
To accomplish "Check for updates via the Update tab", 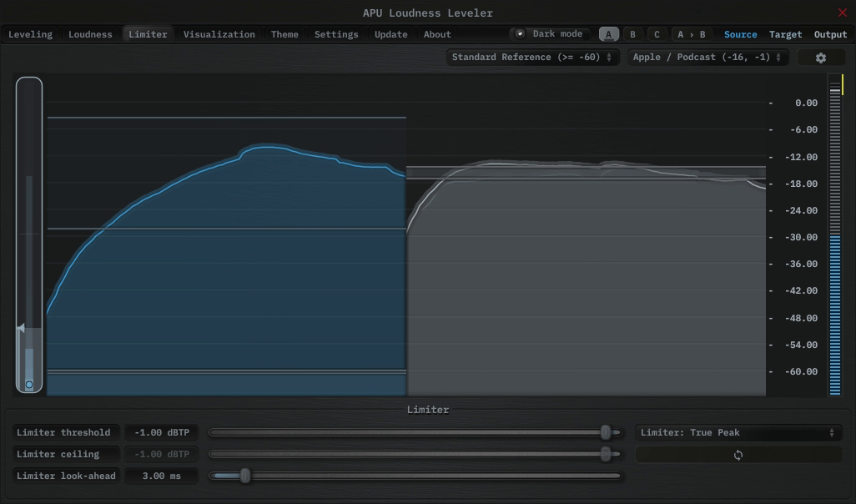I will pyautogui.click(x=389, y=34).
